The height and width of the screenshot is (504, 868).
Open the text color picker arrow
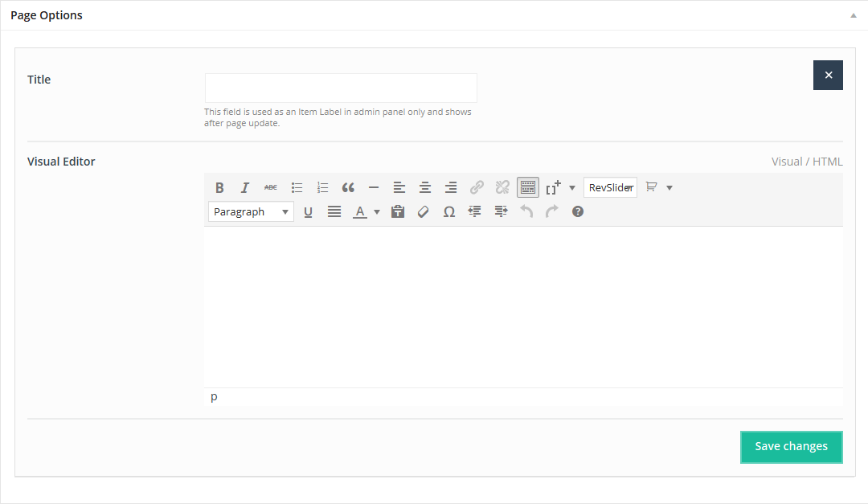pyautogui.click(x=377, y=211)
